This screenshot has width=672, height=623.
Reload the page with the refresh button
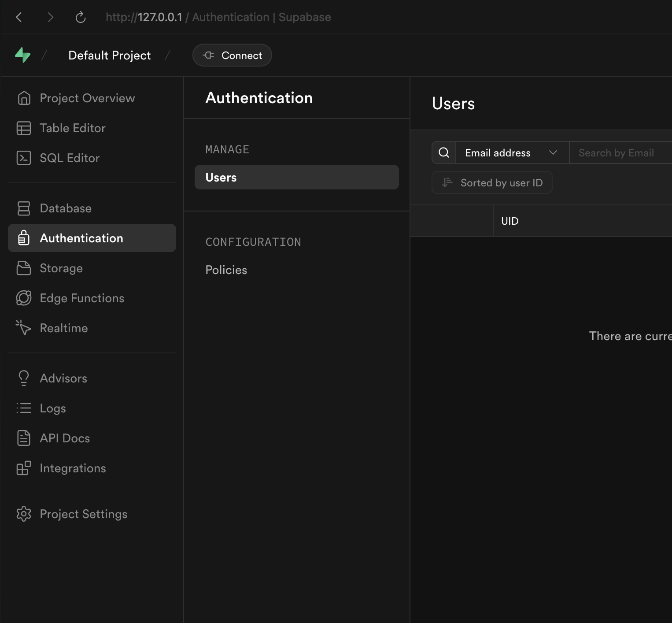tap(81, 18)
